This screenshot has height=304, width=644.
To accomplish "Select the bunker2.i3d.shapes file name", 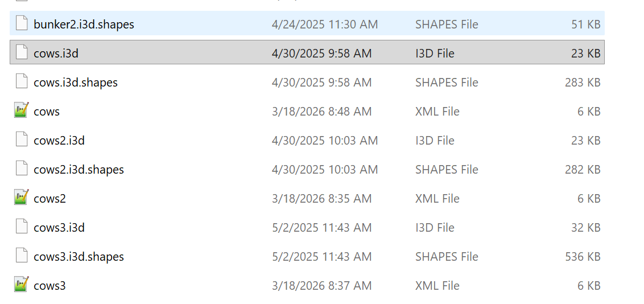I will (84, 24).
